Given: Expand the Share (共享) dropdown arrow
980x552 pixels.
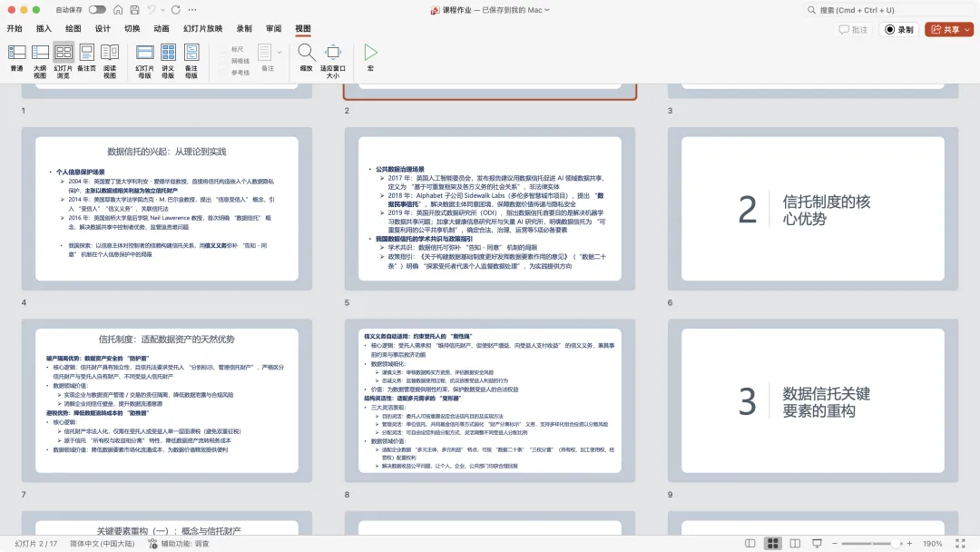Looking at the screenshot, I should tap(967, 29).
